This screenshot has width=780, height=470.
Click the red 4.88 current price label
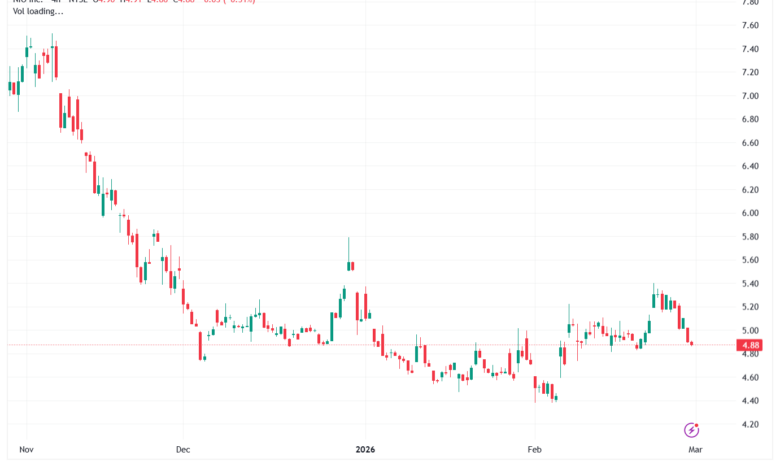[x=750, y=346]
